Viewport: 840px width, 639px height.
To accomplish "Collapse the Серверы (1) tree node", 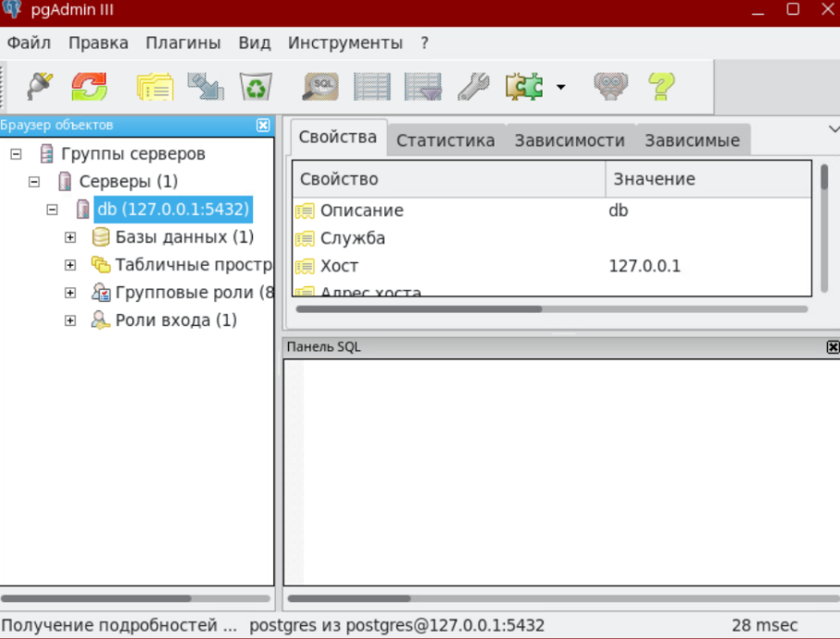I will (33, 182).
